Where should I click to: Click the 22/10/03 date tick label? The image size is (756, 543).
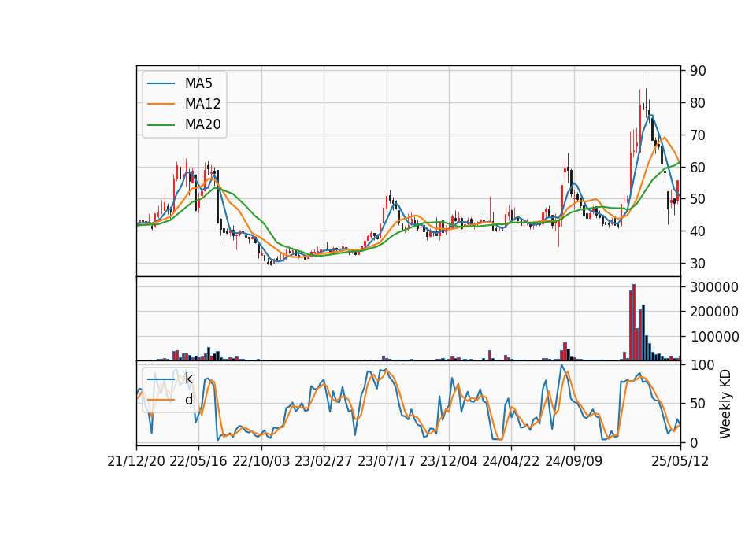(261, 461)
